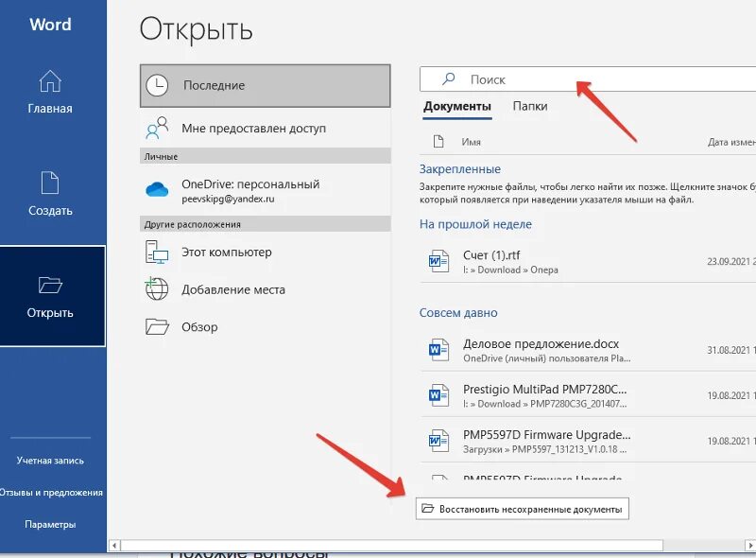756x558 pixels.
Task: Click path I: » Download » Опера
Action: click(x=510, y=270)
